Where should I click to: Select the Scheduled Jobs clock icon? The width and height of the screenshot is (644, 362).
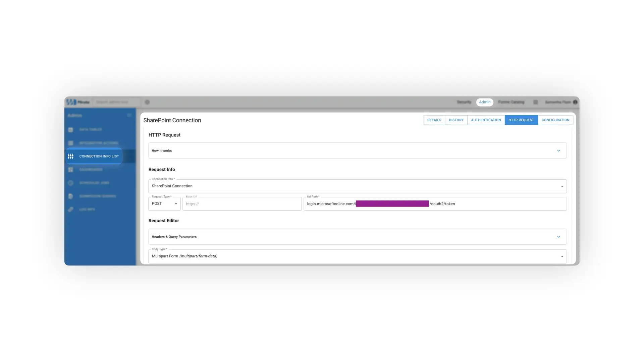pyautogui.click(x=70, y=183)
